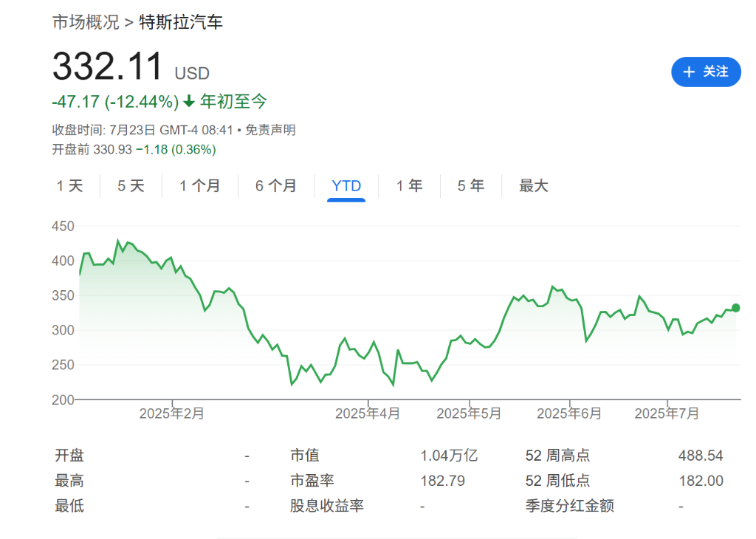
Task: Click the 2025年7月 axis label
Action: coord(667,413)
